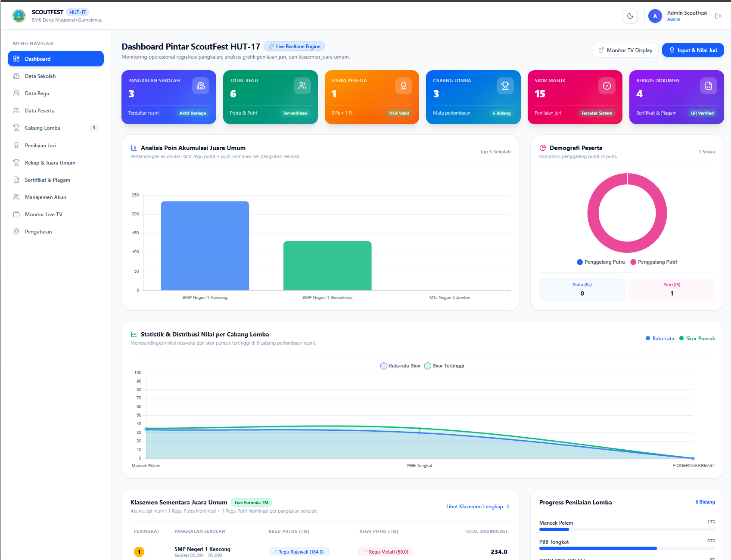
Task: Click the Putri (Pi) count box
Action: coord(672,289)
